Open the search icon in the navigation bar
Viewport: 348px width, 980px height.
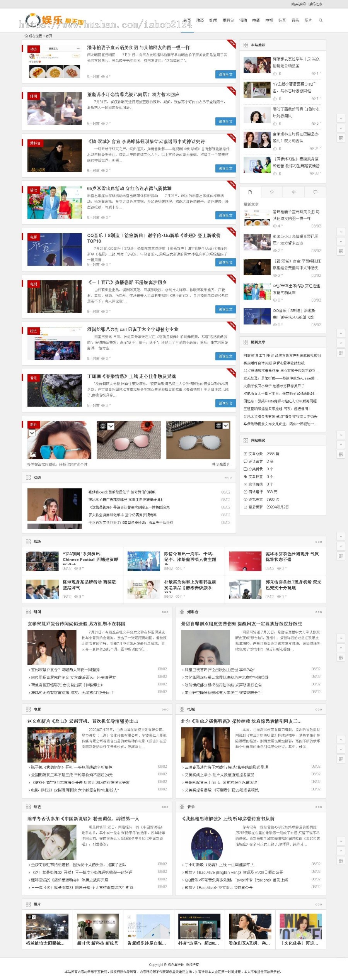(x=320, y=20)
